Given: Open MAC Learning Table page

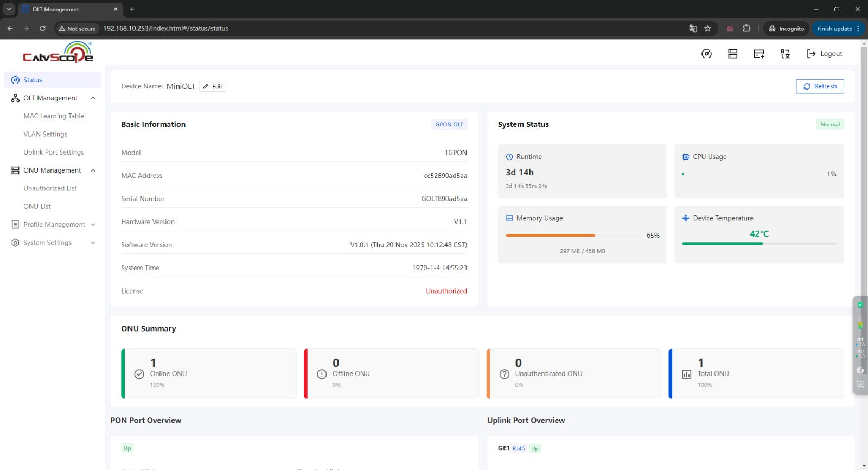Looking at the screenshot, I should click(x=54, y=116).
